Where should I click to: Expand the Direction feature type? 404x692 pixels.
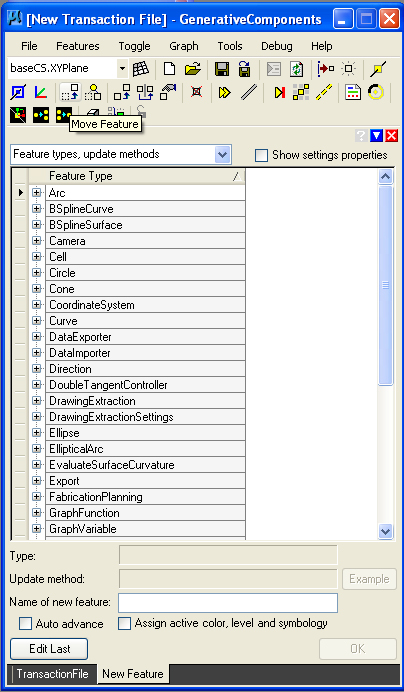(37, 369)
